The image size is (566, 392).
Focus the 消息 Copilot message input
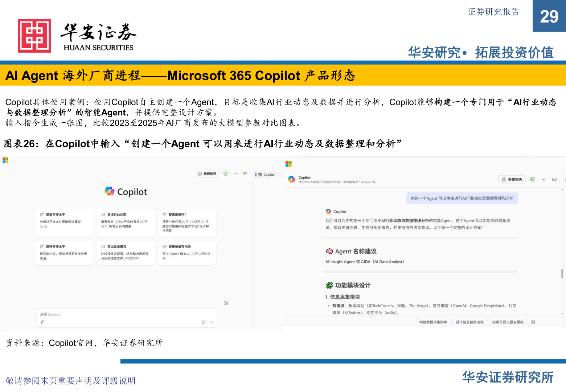coord(127,318)
